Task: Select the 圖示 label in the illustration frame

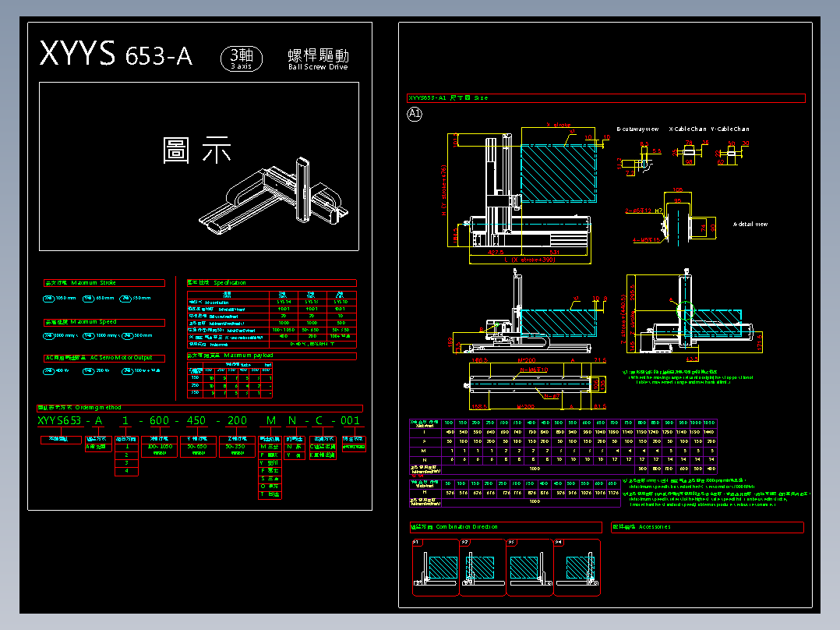Action: click(196, 150)
